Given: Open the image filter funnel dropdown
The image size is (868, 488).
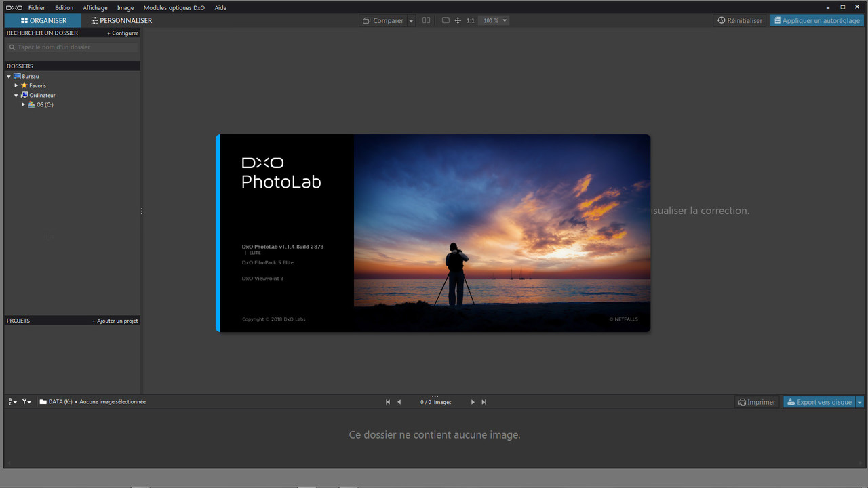Looking at the screenshot, I should pos(26,402).
